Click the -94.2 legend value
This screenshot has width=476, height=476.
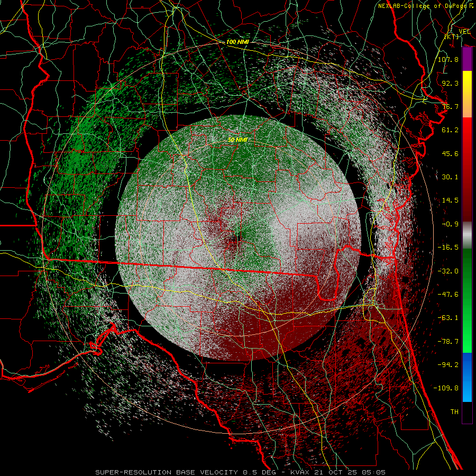pyautogui.click(x=448, y=364)
